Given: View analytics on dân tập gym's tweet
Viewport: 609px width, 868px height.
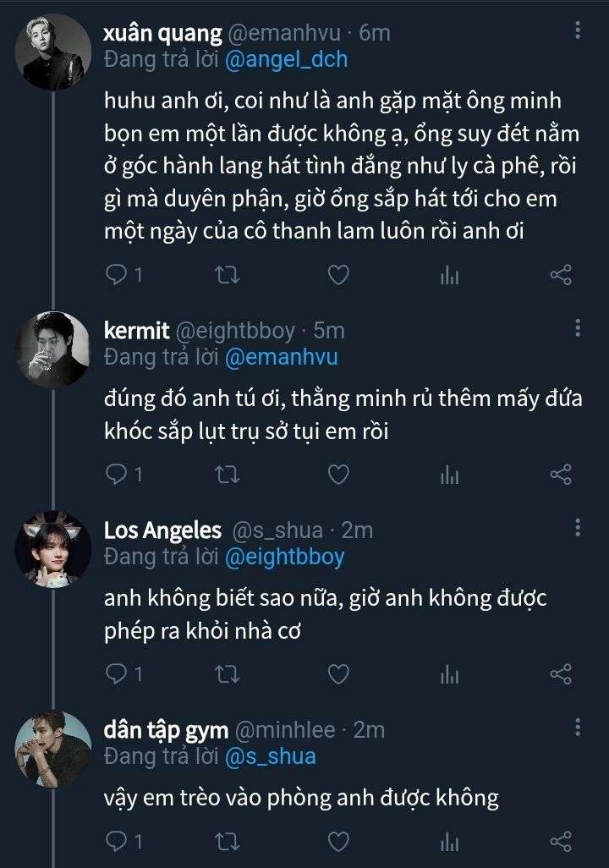Looking at the screenshot, I should (x=449, y=842).
